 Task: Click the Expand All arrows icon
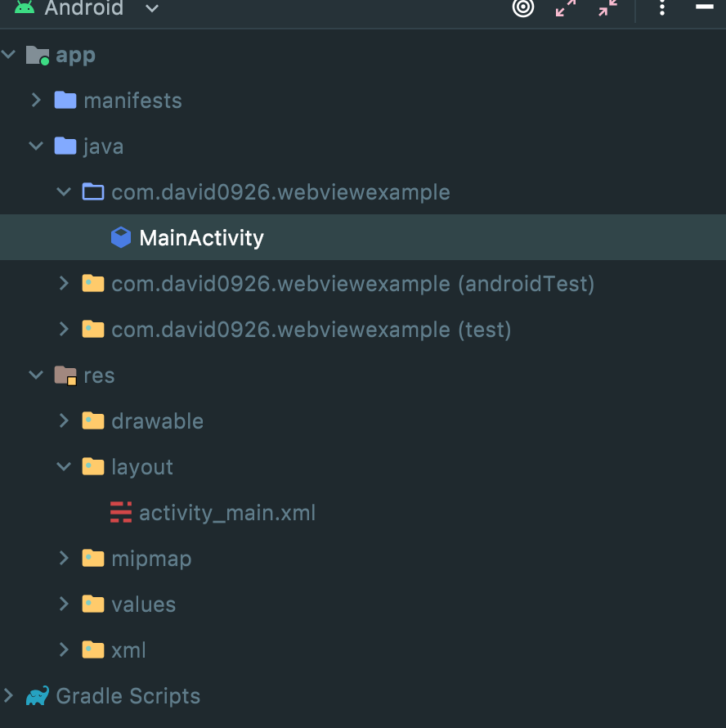click(566, 7)
